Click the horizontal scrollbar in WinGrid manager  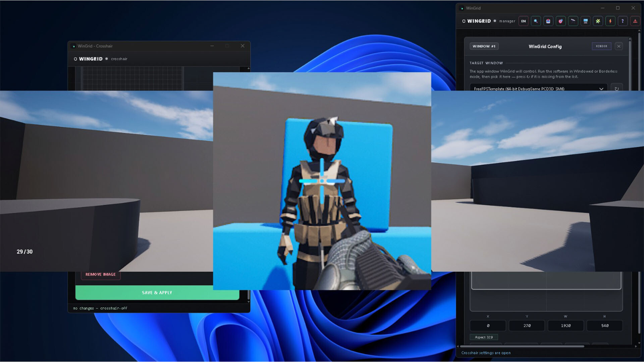click(522, 346)
